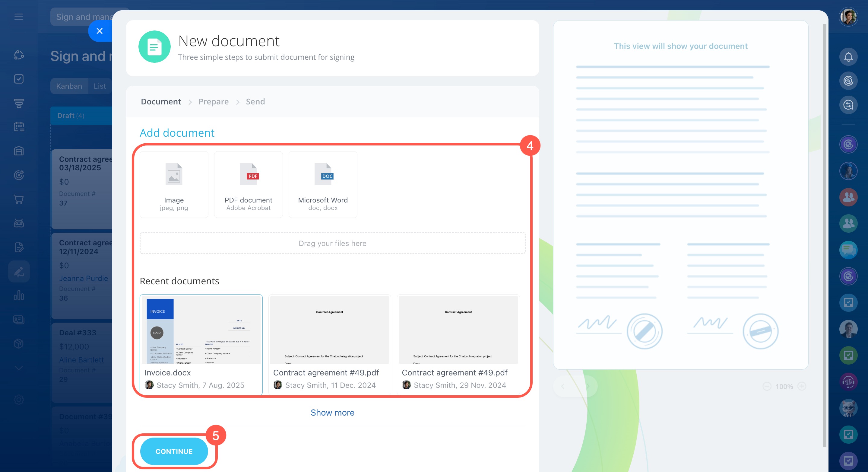Open the Draft (4) kanban column header
The width and height of the screenshot is (868, 472).
pos(81,116)
